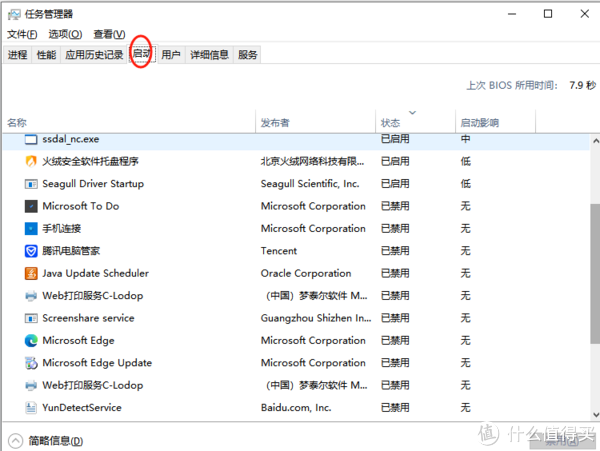Click the 手机连接 app icon
This screenshot has height=451, width=600.
[x=31, y=229]
